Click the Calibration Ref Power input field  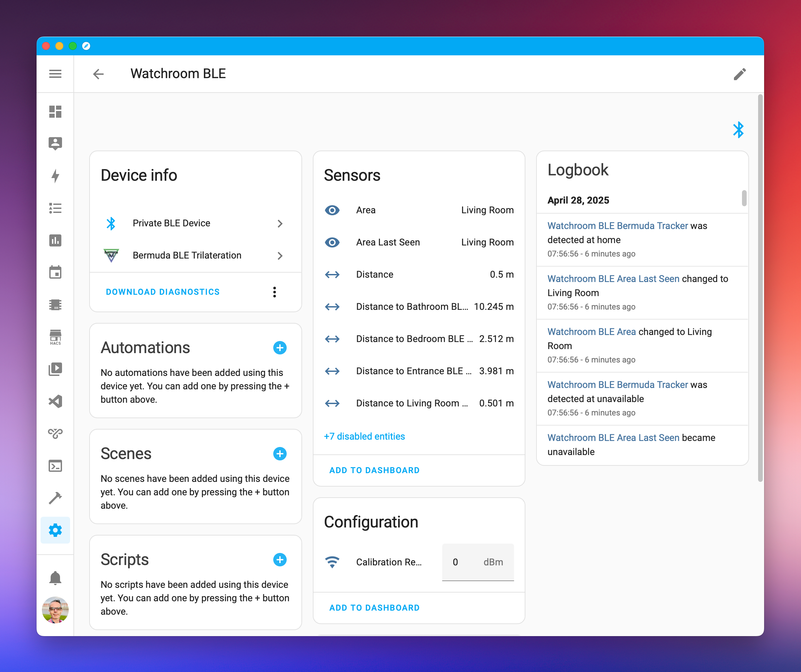pos(478,562)
